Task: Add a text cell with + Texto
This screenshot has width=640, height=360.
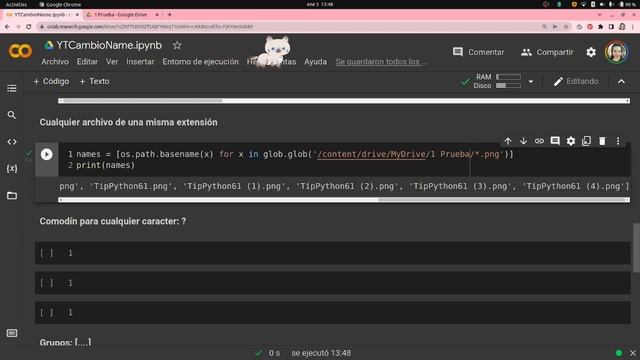Action: tap(94, 81)
